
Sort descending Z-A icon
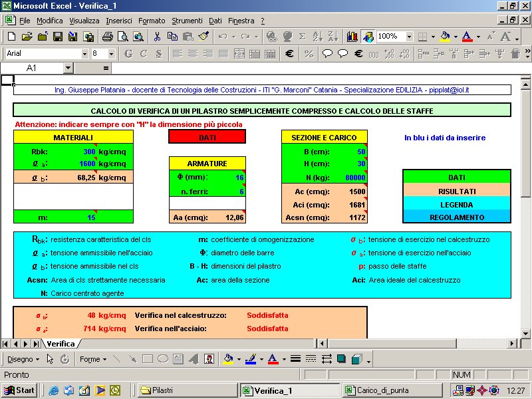(x=333, y=37)
